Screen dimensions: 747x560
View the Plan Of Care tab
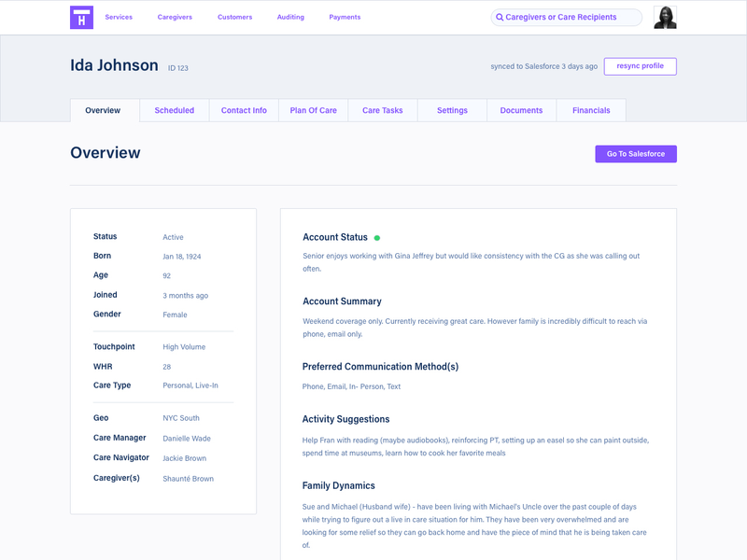coord(313,110)
